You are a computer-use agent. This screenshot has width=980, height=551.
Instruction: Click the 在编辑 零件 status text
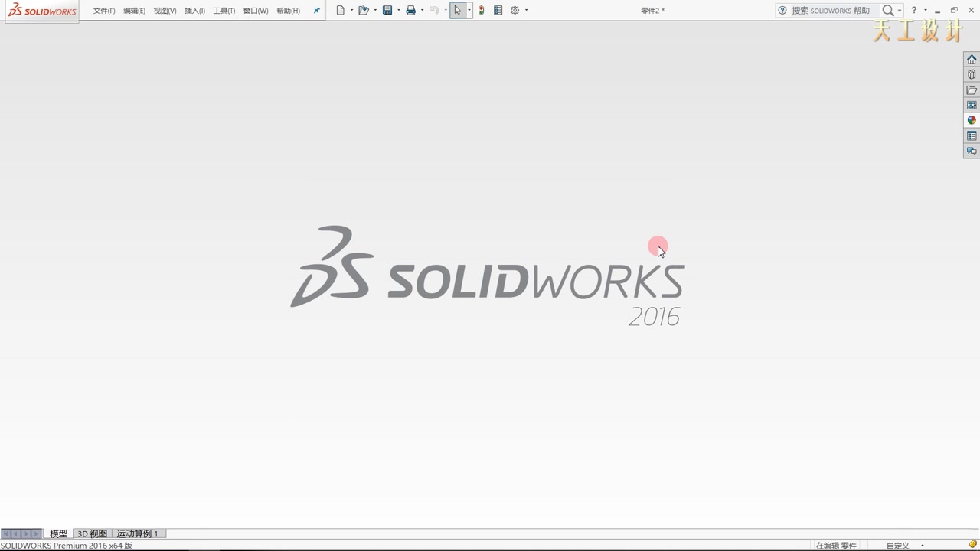click(836, 546)
